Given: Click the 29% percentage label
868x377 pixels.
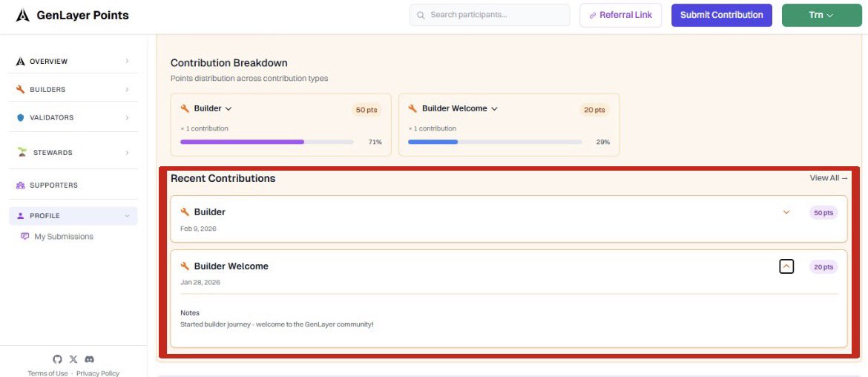Looking at the screenshot, I should coord(603,142).
